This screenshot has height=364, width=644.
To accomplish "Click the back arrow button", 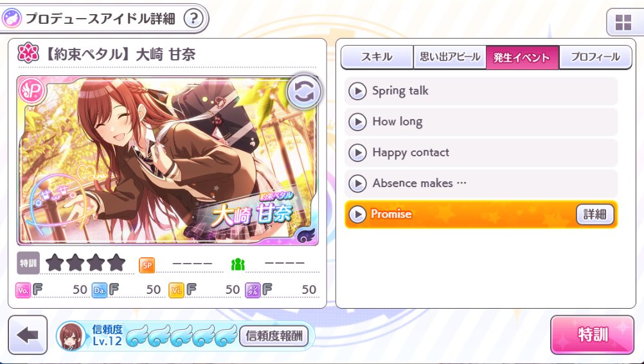I will (28, 335).
